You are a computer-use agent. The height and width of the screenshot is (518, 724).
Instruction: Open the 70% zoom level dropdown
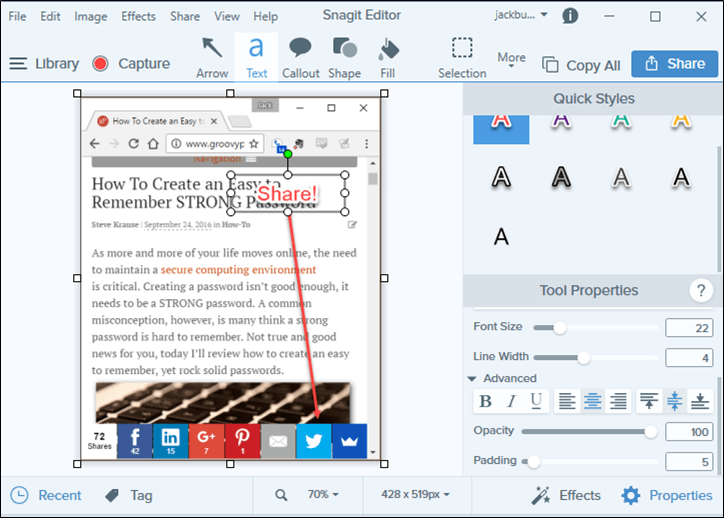323,494
